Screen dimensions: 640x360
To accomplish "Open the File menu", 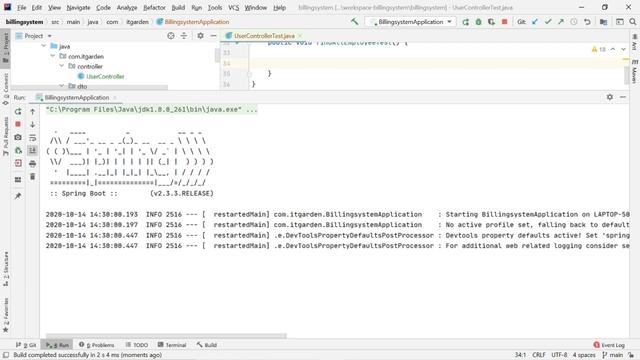I will pyautogui.click(x=22, y=7).
